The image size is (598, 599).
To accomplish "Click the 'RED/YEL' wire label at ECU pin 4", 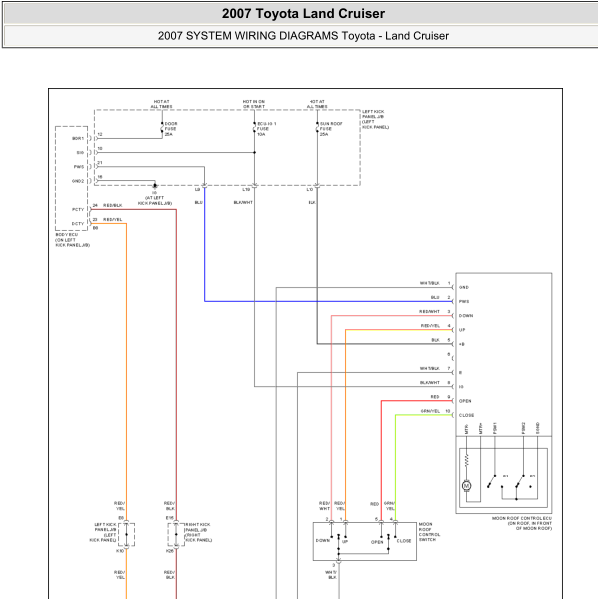I will [430, 326].
